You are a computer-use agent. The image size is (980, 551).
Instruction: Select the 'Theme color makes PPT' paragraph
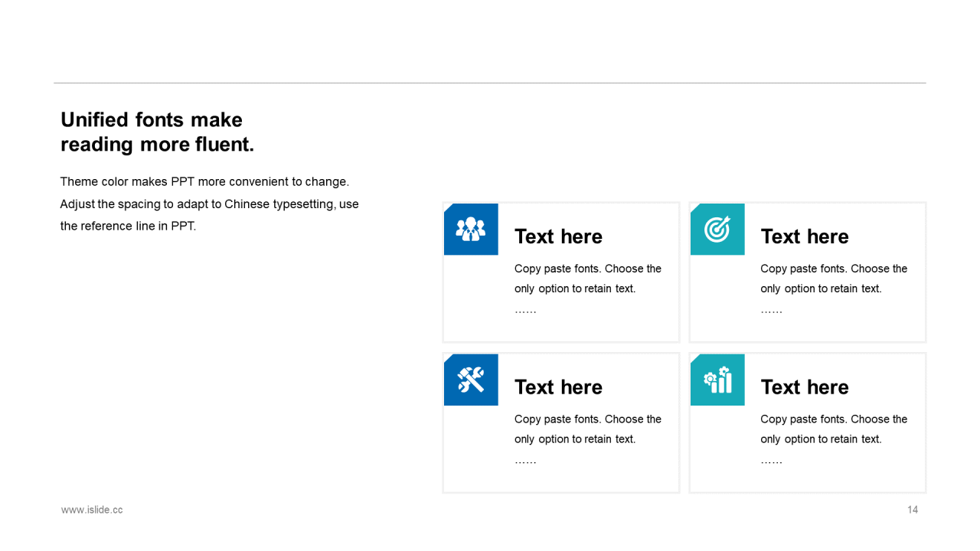[209, 204]
